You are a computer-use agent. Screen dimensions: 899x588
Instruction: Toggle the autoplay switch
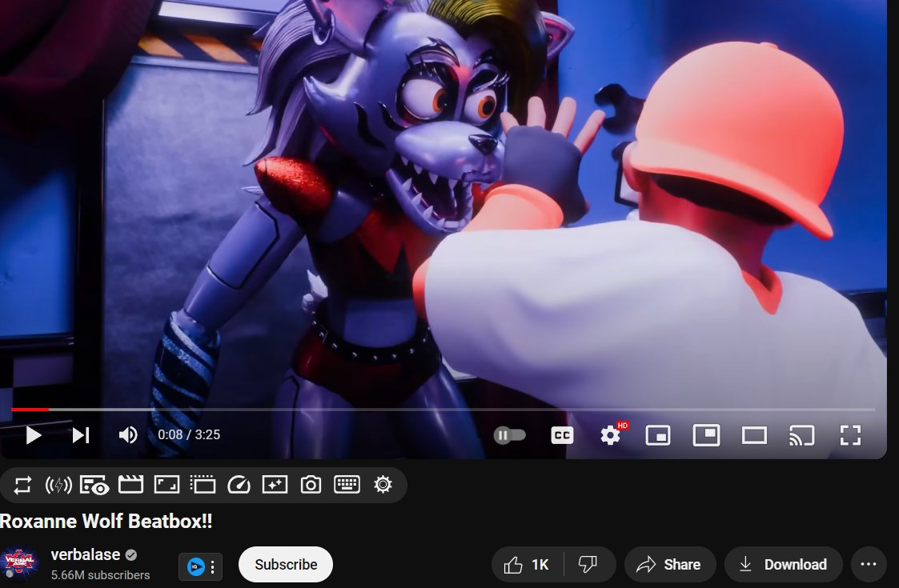point(510,435)
